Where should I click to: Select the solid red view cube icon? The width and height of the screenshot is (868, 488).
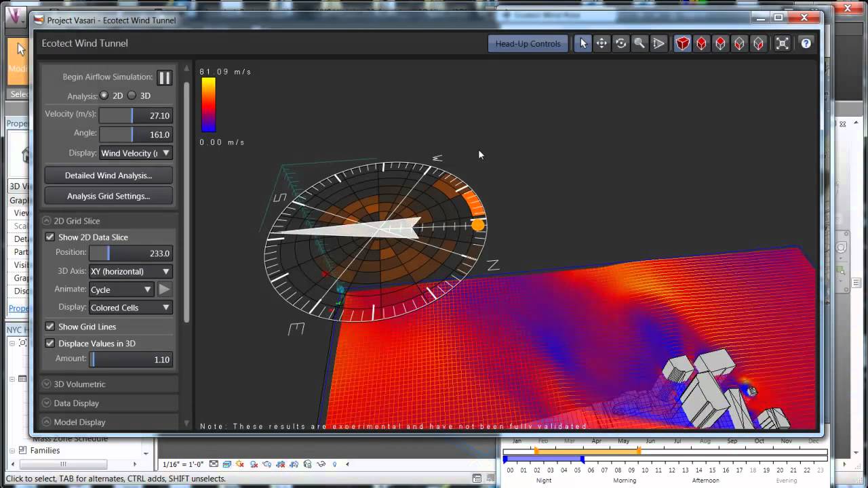point(682,43)
